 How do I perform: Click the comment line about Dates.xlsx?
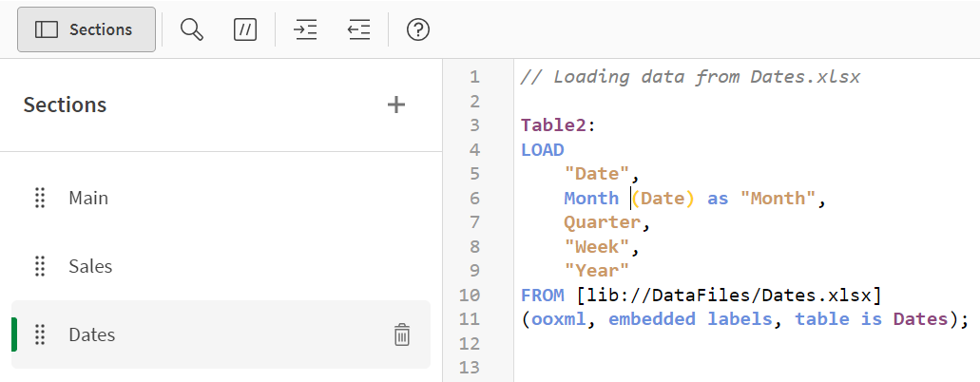coord(691,77)
